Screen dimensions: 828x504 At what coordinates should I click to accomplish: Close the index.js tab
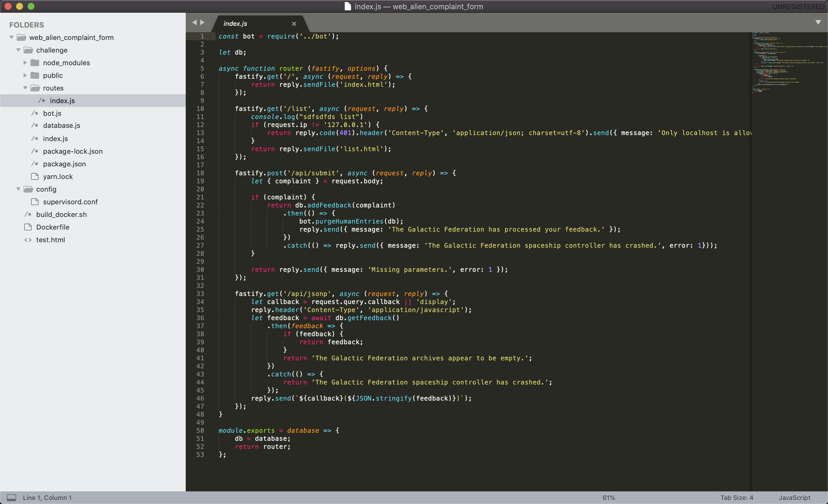pyautogui.click(x=294, y=24)
